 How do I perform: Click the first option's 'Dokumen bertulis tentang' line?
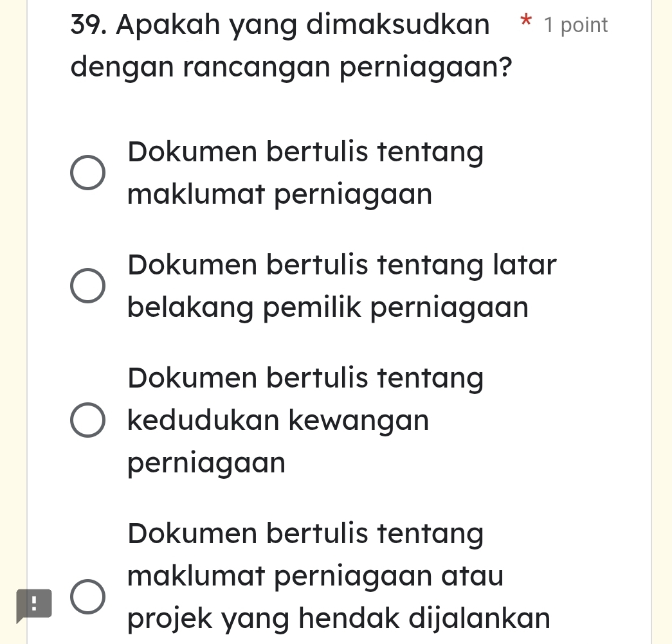[305, 153]
